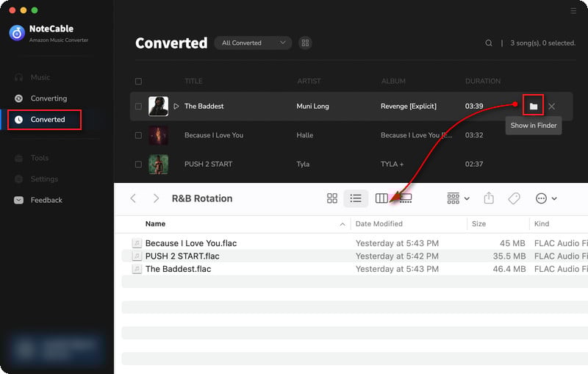
Task: Click the yellow minimize window button
Action: [24, 10]
